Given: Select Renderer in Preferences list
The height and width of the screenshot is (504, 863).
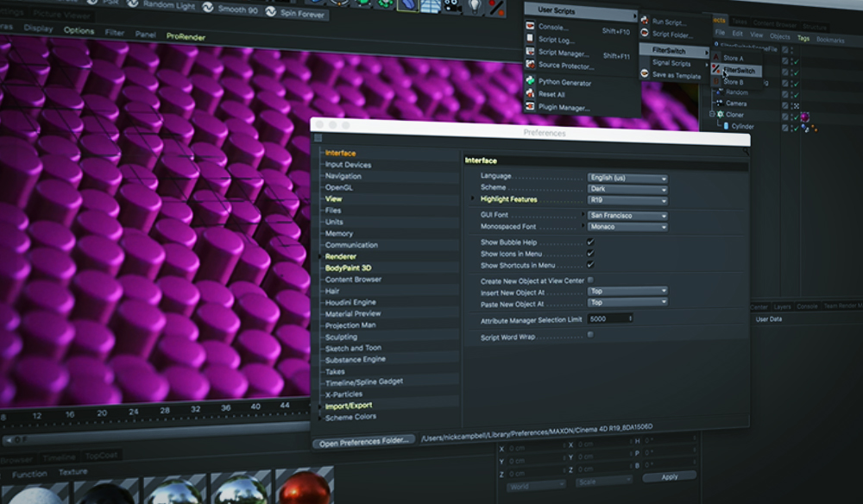Looking at the screenshot, I should [341, 256].
